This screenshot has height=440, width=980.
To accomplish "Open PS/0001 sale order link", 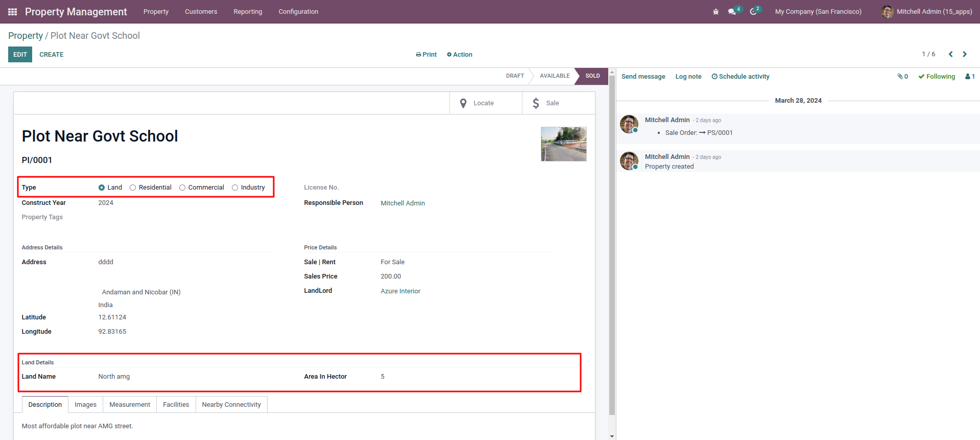I will click(x=720, y=133).
